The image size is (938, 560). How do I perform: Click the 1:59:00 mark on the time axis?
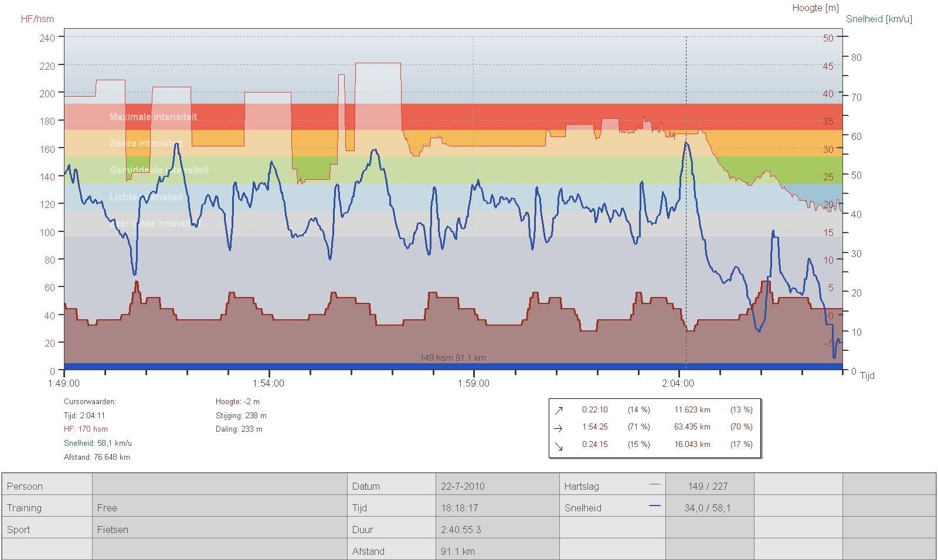pyautogui.click(x=473, y=384)
